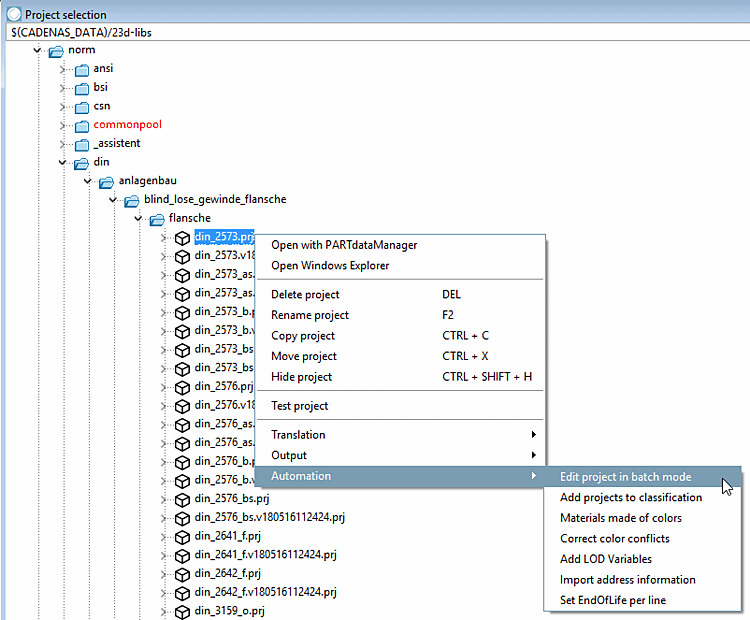Click the cube icon beside din_2573.prj
Image resolution: width=750 pixels, height=620 pixels.
coord(182,238)
